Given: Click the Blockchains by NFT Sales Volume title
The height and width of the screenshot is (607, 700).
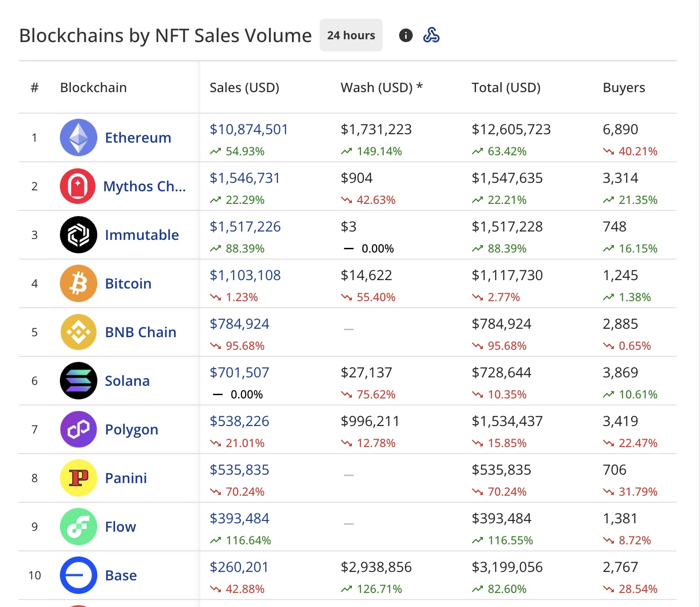Looking at the screenshot, I should point(166,36).
